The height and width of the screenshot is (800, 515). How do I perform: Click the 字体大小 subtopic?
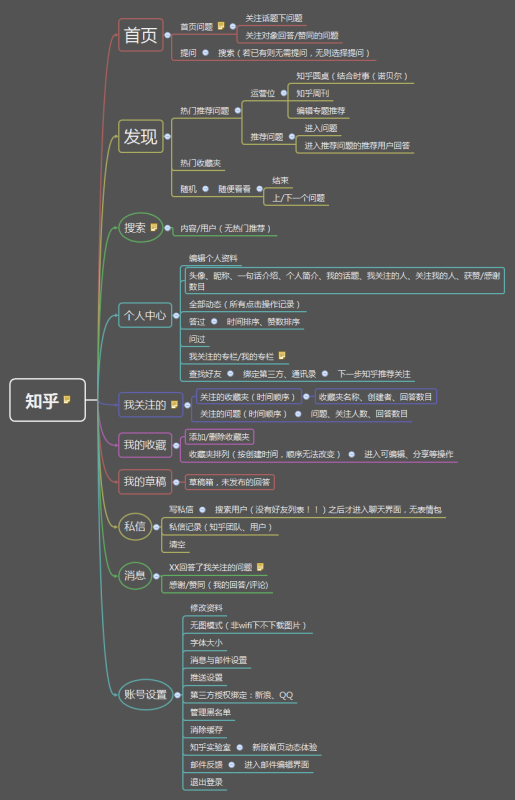pos(206,642)
